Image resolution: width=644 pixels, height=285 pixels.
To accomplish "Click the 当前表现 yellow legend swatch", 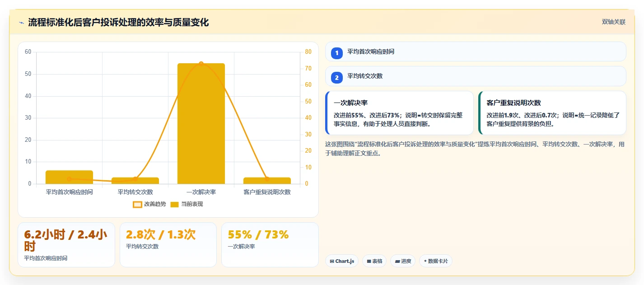I will (175, 204).
